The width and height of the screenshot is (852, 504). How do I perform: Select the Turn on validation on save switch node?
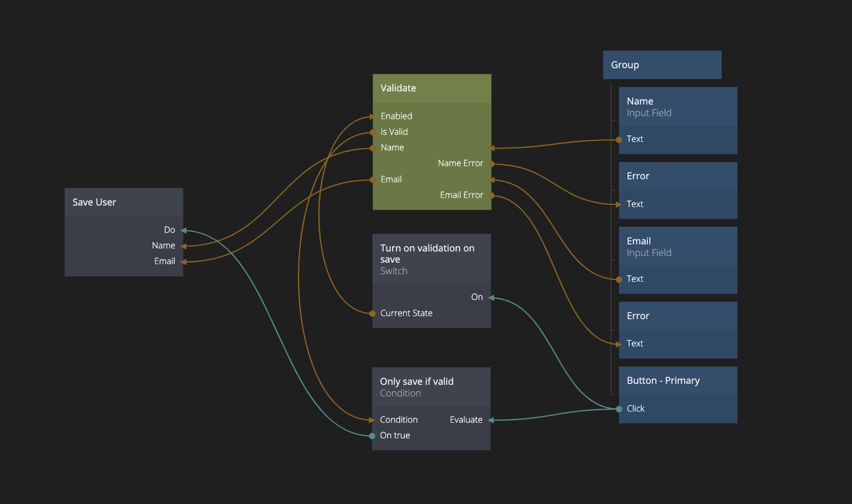[431, 259]
